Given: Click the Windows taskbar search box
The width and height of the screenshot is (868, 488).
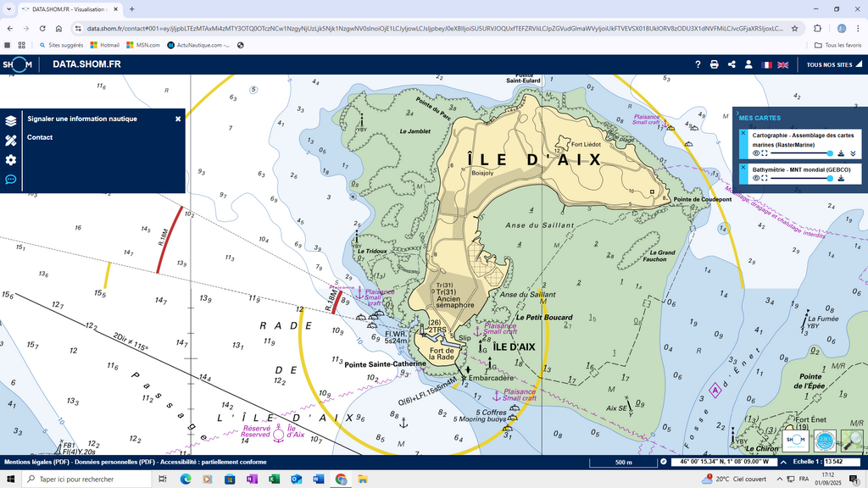Looking at the screenshot, I should (x=86, y=480).
